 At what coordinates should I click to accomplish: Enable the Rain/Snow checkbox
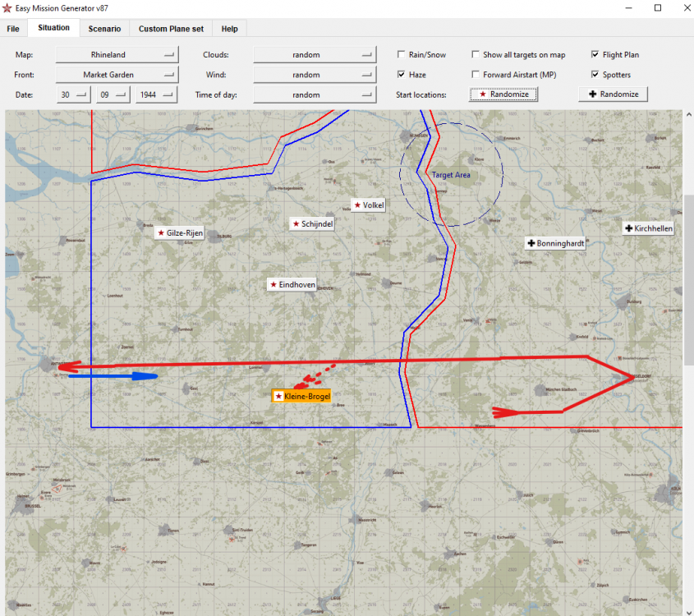click(401, 54)
